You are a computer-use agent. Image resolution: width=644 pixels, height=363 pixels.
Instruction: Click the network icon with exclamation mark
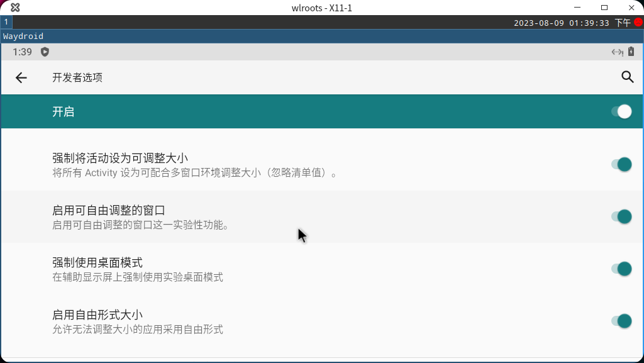[616, 52]
